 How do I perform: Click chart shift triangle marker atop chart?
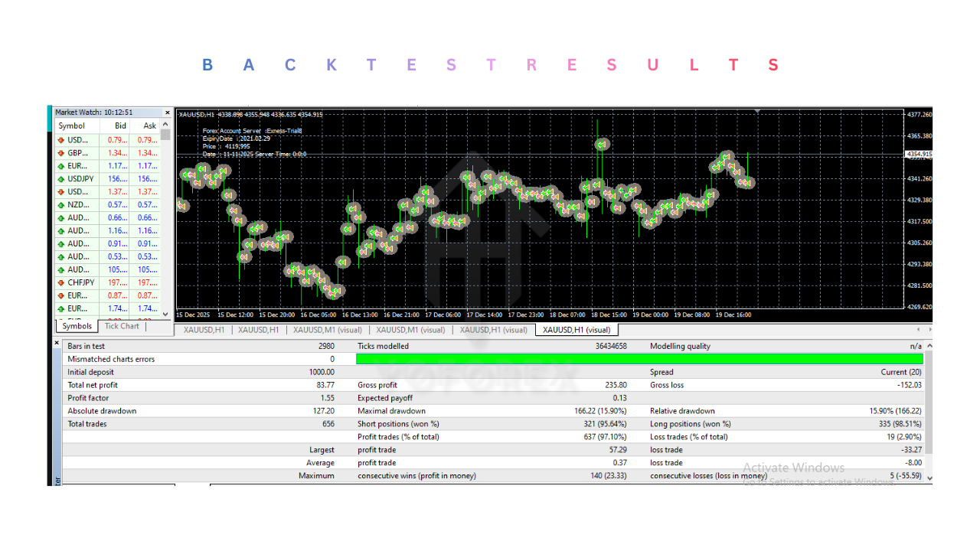(x=758, y=112)
